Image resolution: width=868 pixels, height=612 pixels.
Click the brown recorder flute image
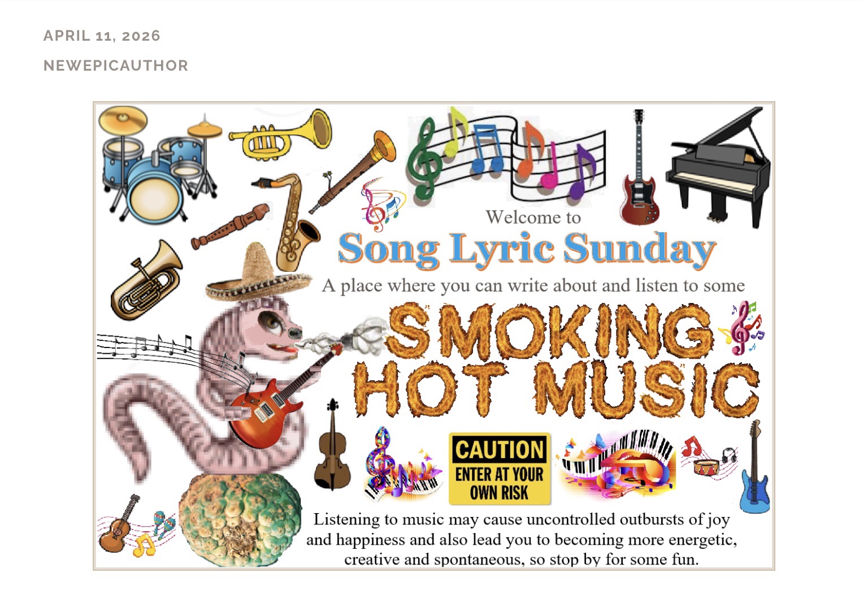tap(231, 226)
